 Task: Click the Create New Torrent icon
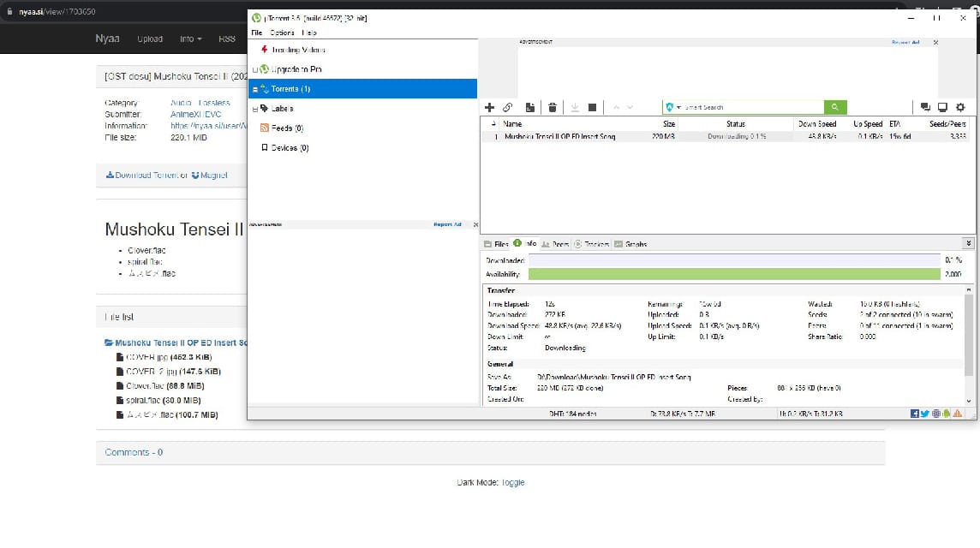click(x=530, y=108)
